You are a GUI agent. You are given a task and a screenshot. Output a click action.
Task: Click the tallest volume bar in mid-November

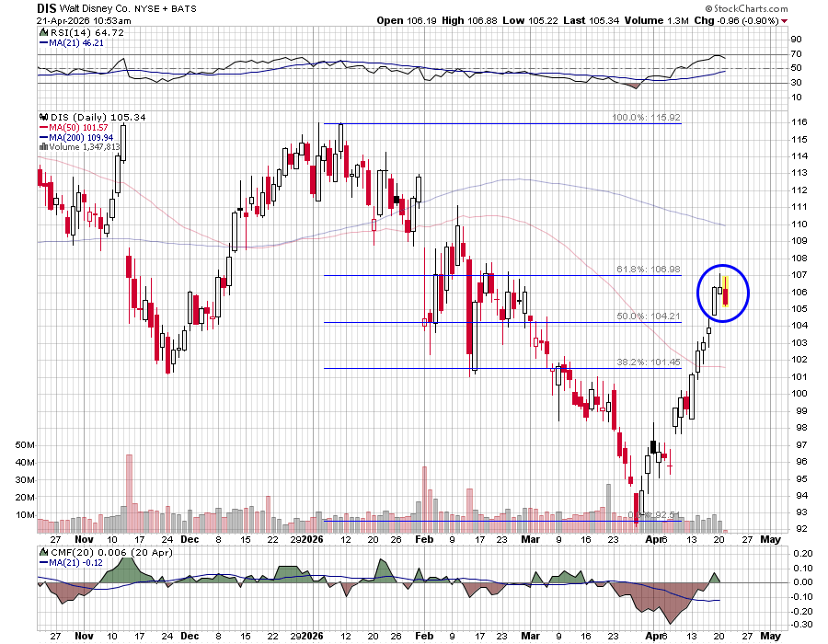click(130, 493)
